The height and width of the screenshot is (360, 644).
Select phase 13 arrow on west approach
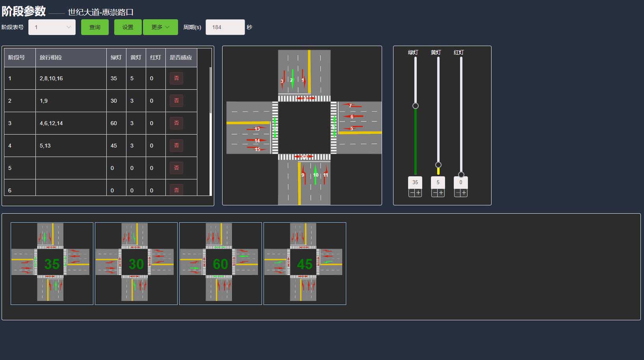click(256, 129)
